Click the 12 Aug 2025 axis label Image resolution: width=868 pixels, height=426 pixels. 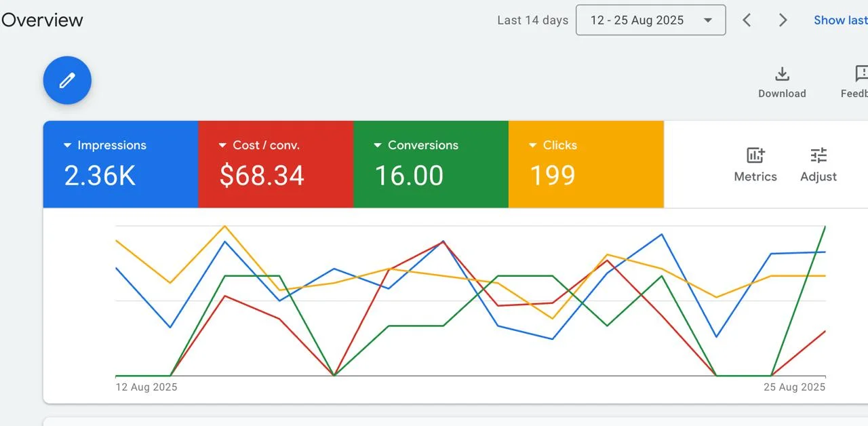[146, 387]
